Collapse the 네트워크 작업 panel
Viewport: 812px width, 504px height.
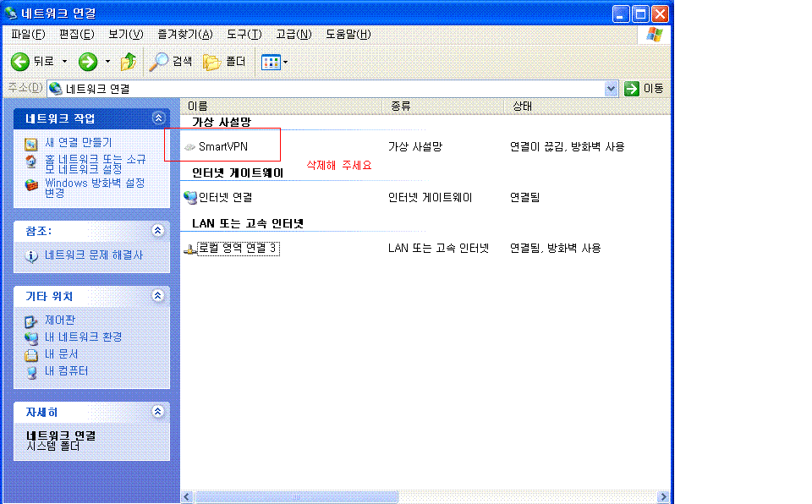tap(158, 118)
